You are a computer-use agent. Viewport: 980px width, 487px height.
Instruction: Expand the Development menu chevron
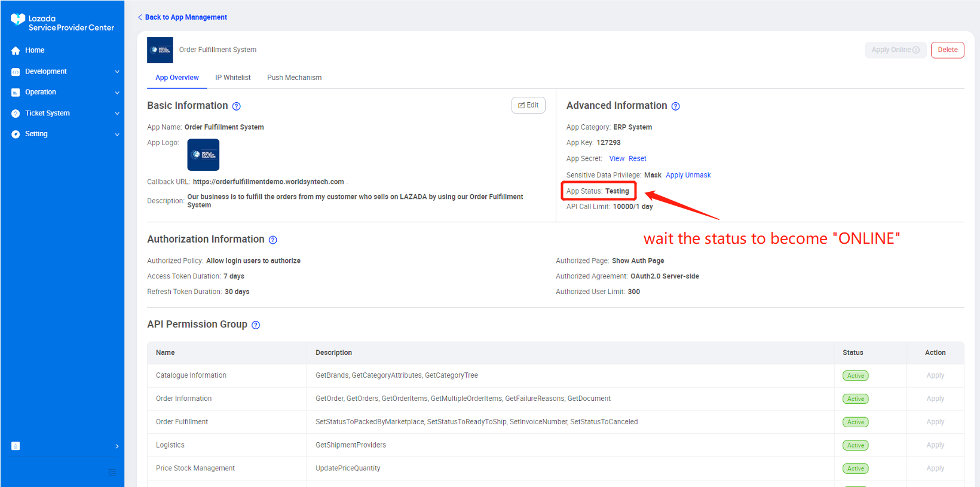pos(117,72)
